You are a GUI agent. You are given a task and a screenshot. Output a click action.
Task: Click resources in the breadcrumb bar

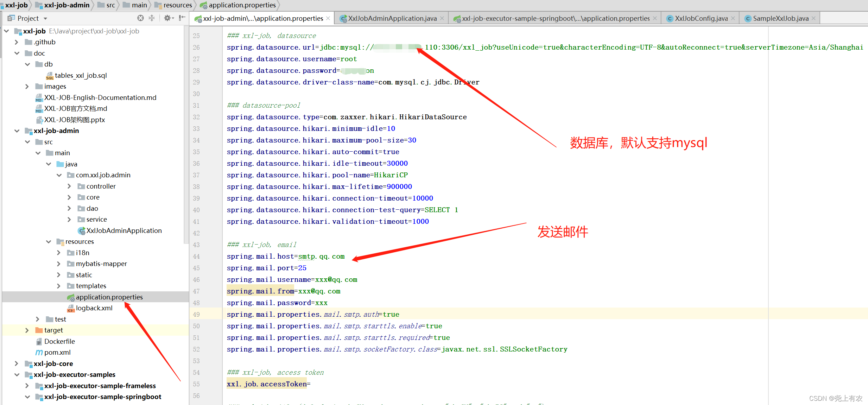tap(177, 5)
